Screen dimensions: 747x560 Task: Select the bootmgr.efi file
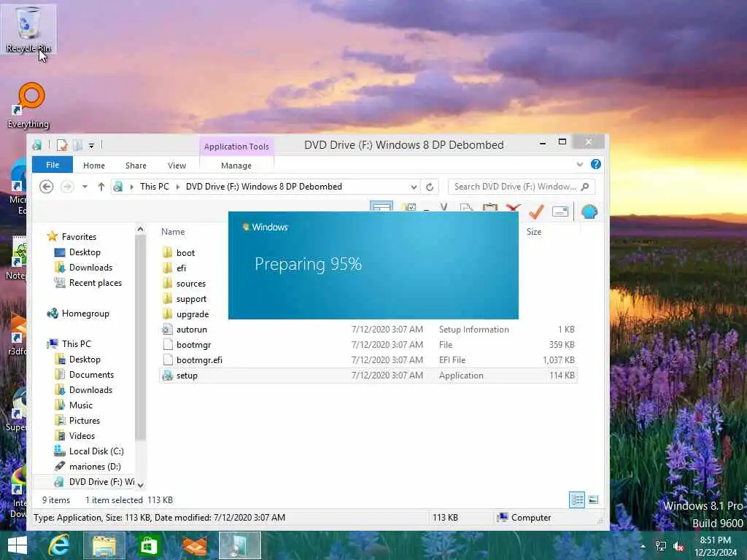pyautogui.click(x=368, y=360)
